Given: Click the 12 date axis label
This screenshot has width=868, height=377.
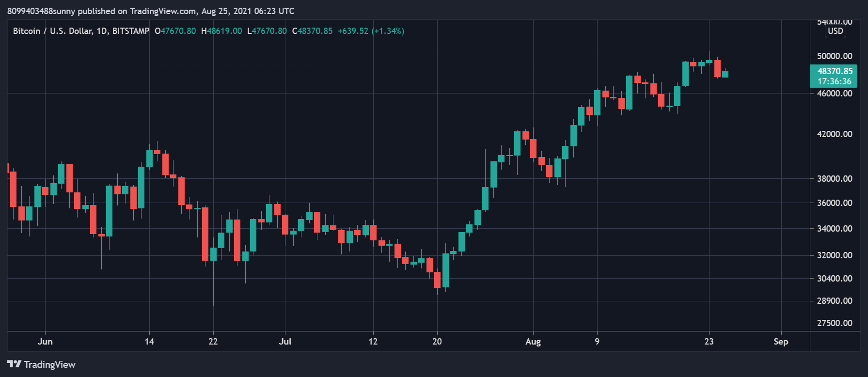Looking at the screenshot, I should point(373,342).
